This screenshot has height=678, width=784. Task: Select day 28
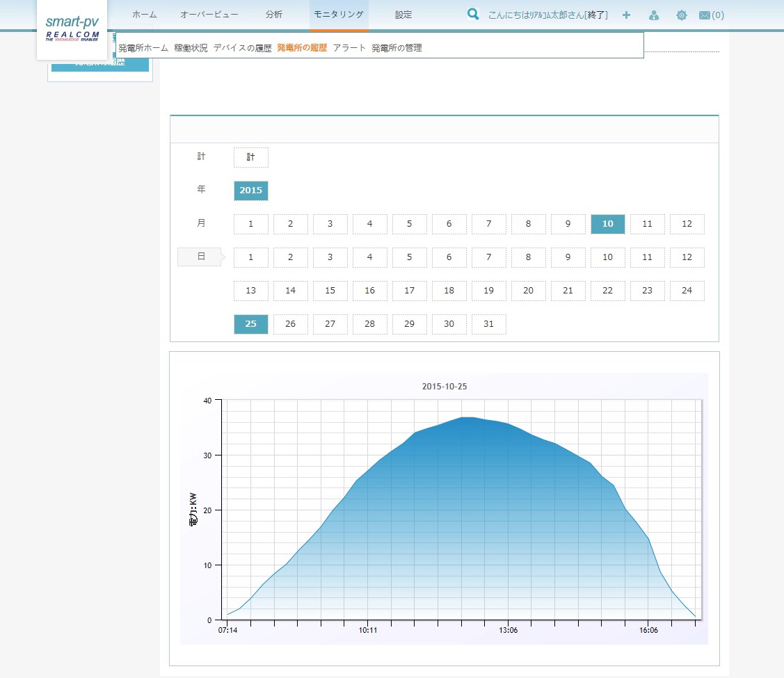tap(370, 324)
